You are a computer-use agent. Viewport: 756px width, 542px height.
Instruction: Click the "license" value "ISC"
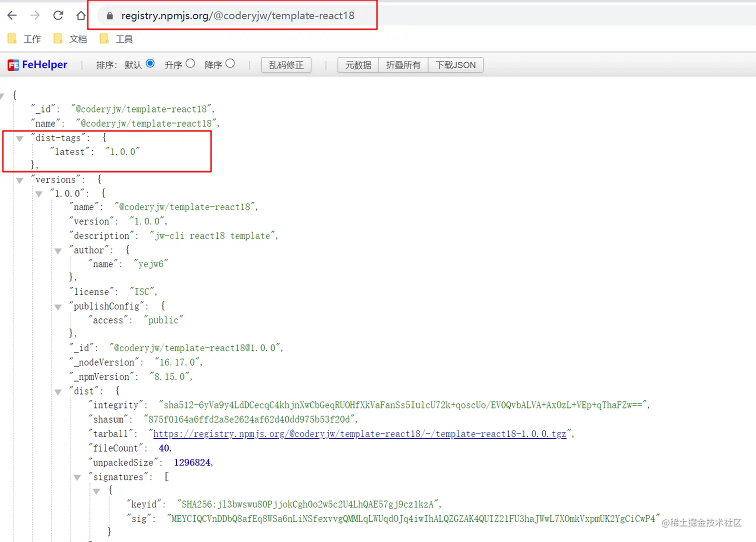tap(142, 291)
